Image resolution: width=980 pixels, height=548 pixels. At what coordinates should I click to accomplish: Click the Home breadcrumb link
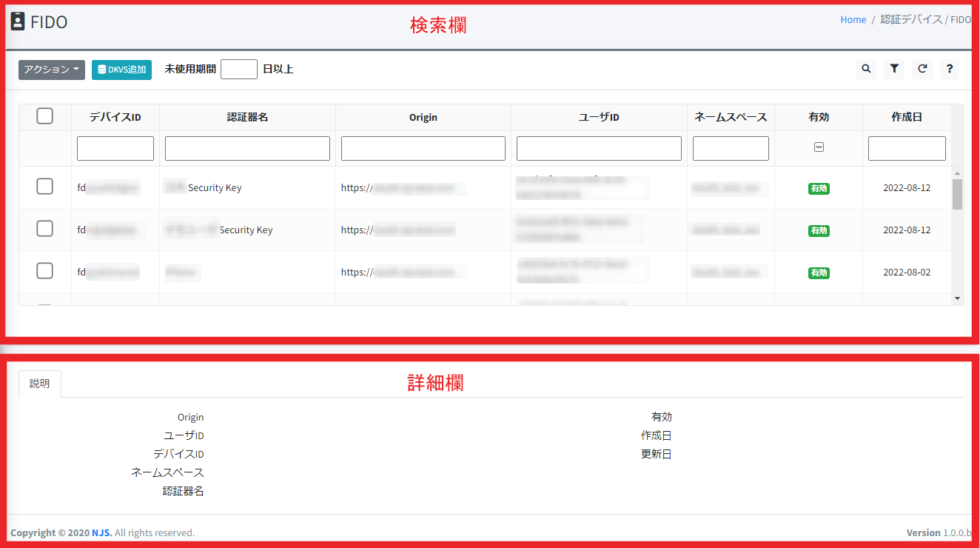[x=853, y=20]
